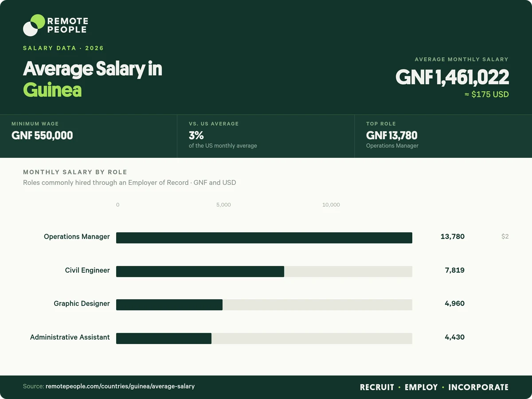Click the '4,430' chart value
This screenshot has height=399, width=532.
(x=455, y=337)
